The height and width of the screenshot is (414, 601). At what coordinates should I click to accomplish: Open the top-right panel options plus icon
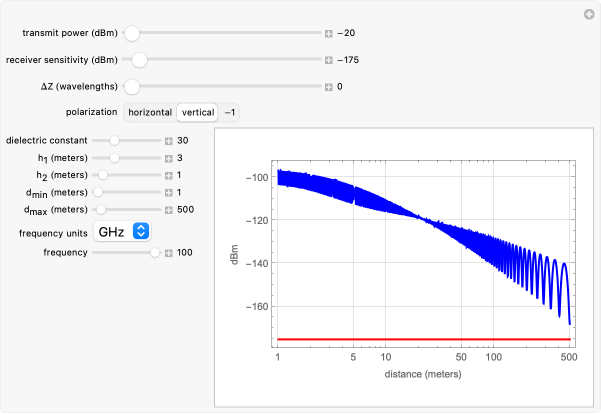point(589,14)
